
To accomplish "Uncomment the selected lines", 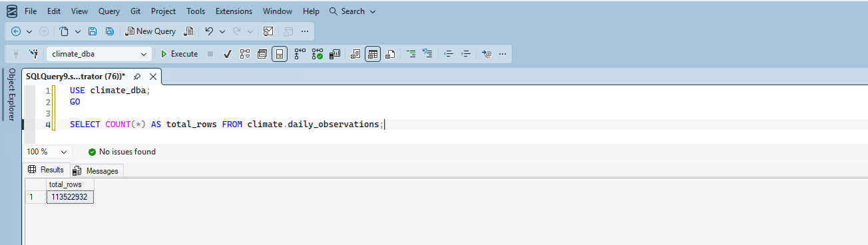I will (x=428, y=54).
